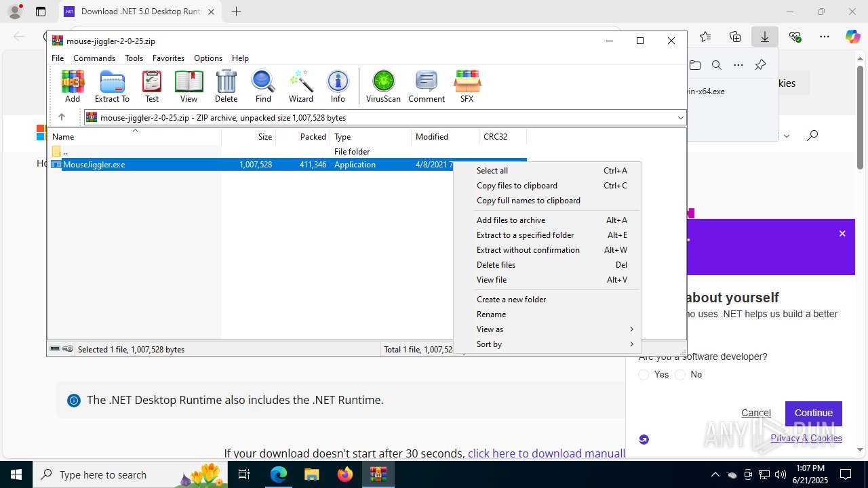
Task: Click the Test archive icon
Action: click(x=152, y=86)
